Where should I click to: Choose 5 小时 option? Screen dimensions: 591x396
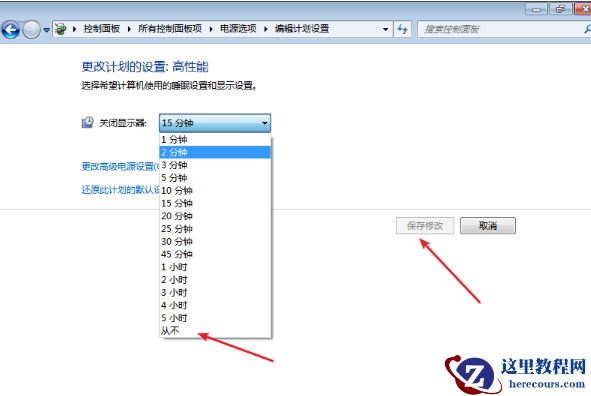point(215,318)
